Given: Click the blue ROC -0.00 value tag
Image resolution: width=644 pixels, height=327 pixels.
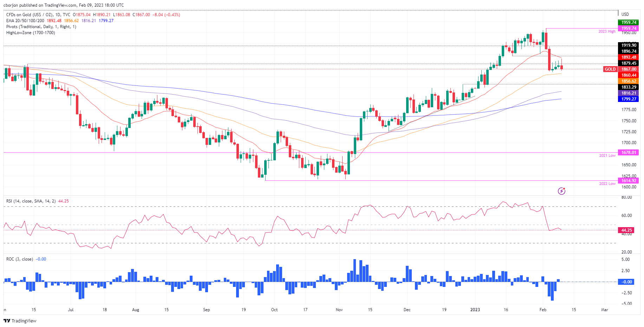Looking at the screenshot, I should pos(629,282).
